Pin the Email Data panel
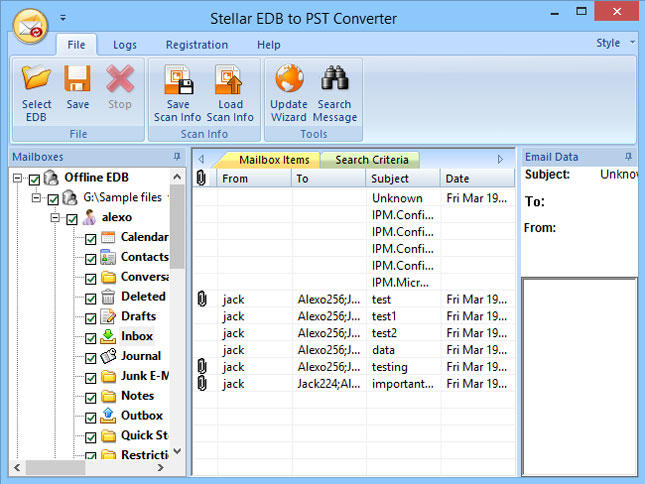 pyautogui.click(x=628, y=157)
